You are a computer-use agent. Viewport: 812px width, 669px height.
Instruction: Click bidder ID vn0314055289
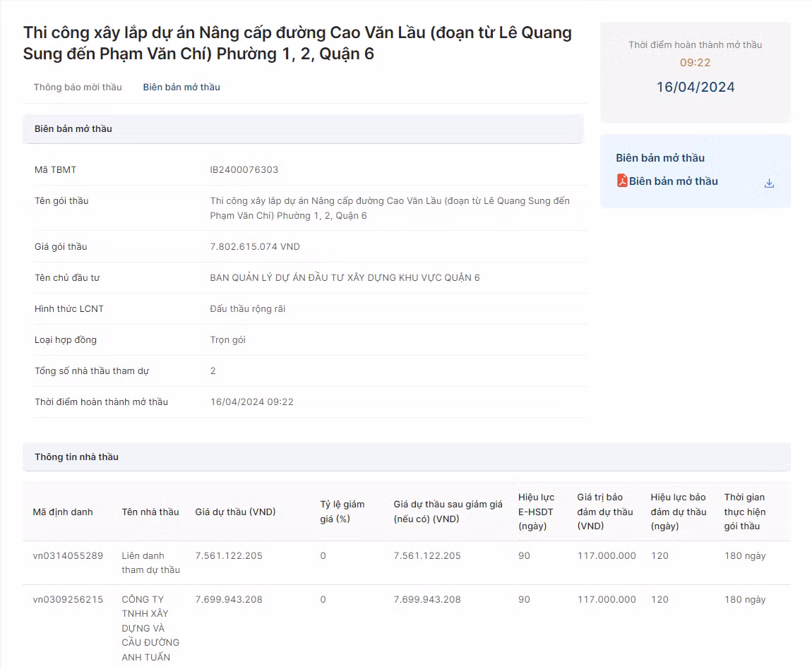point(68,555)
